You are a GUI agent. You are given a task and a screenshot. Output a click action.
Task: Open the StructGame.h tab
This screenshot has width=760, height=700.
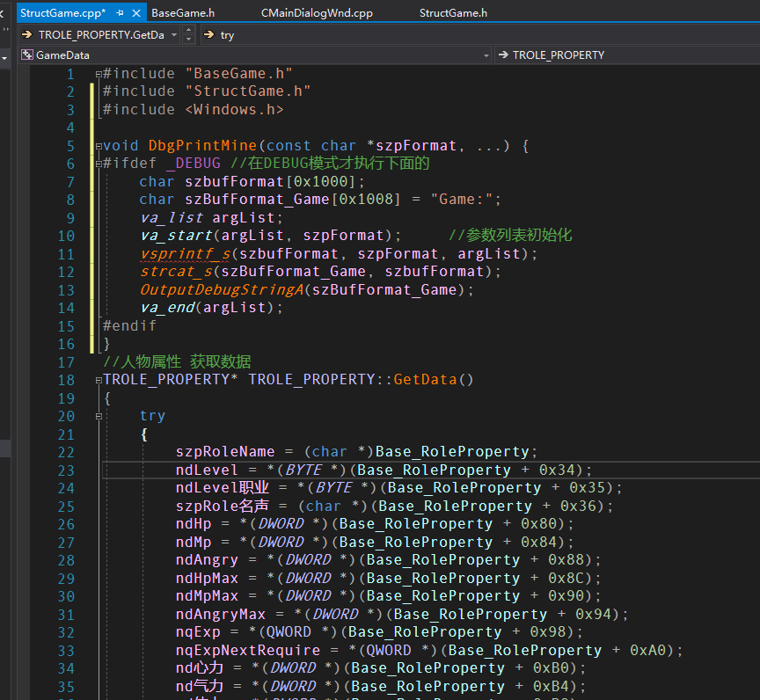(x=453, y=13)
